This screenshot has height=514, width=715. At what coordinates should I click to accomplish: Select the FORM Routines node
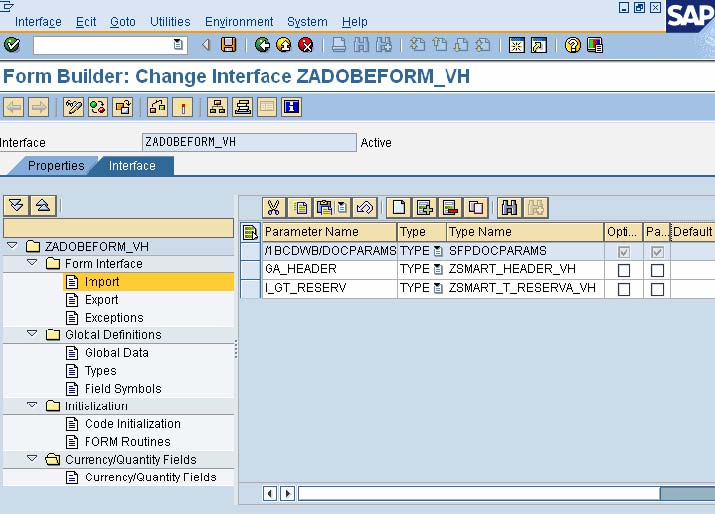tap(128, 441)
